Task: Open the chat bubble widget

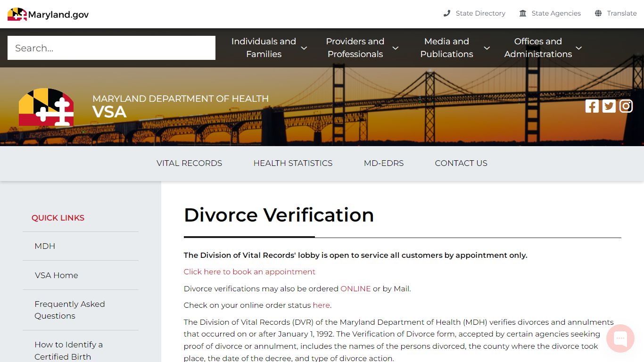Action: pyautogui.click(x=620, y=338)
